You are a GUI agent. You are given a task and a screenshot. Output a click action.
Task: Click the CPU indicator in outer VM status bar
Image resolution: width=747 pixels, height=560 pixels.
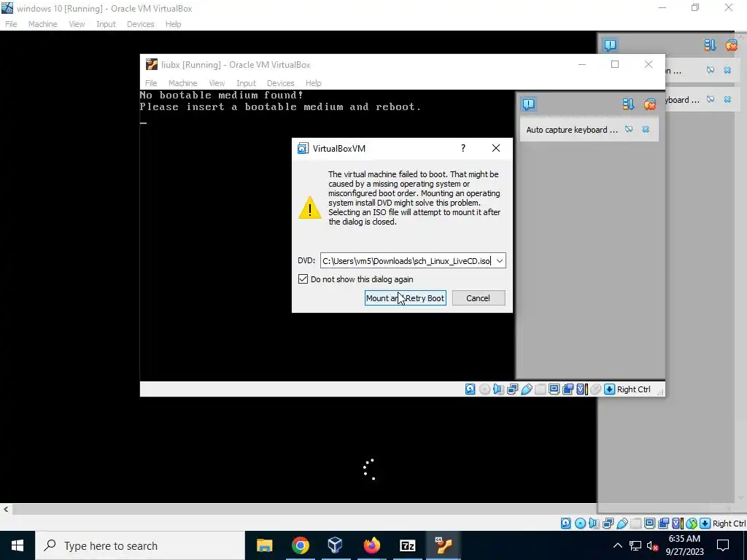[677, 524]
